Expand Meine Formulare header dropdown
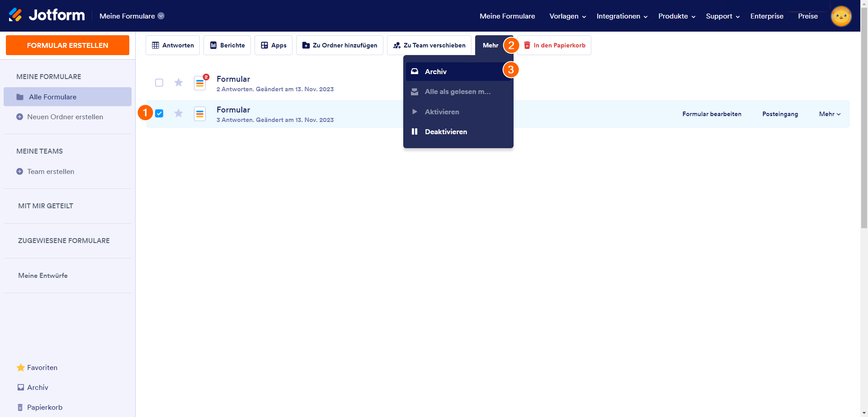 pyautogui.click(x=132, y=16)
